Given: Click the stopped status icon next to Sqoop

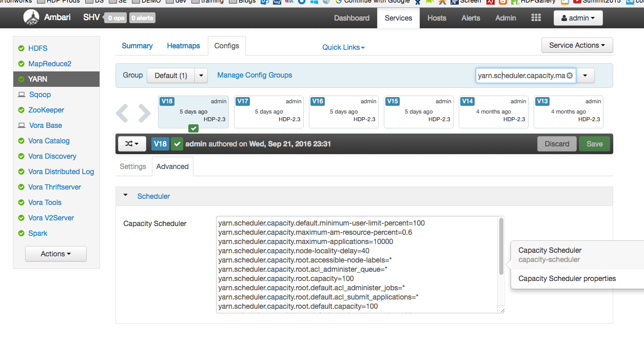Looking at the screenshot, I should click(x=21, y=95).
